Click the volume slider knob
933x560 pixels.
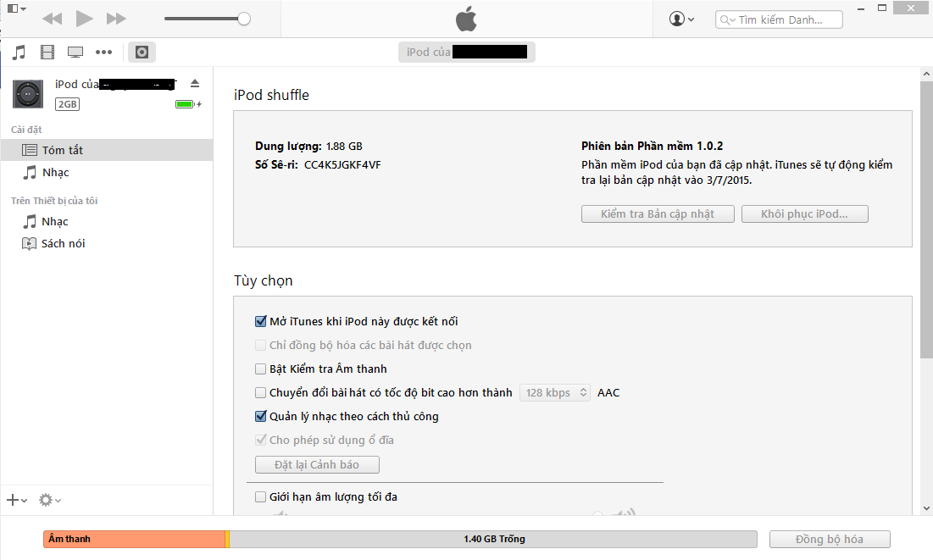point(244,19)
